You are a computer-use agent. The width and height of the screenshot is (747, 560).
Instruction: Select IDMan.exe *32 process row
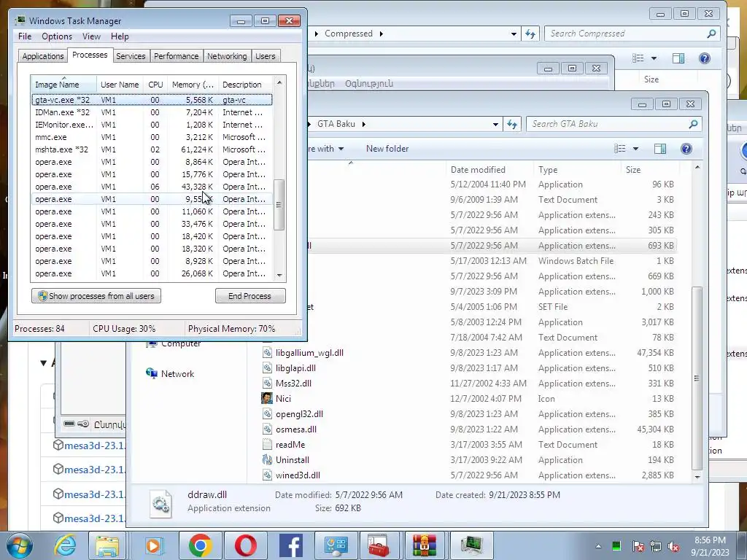152,112
